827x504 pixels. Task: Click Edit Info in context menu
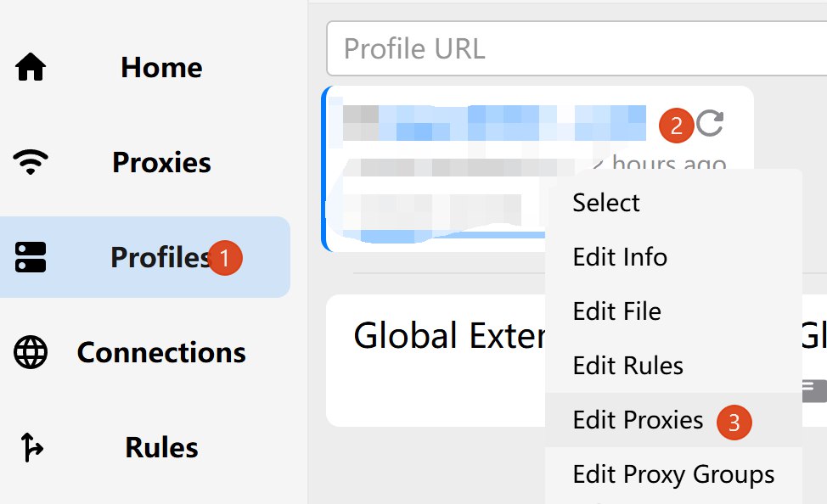620,257
